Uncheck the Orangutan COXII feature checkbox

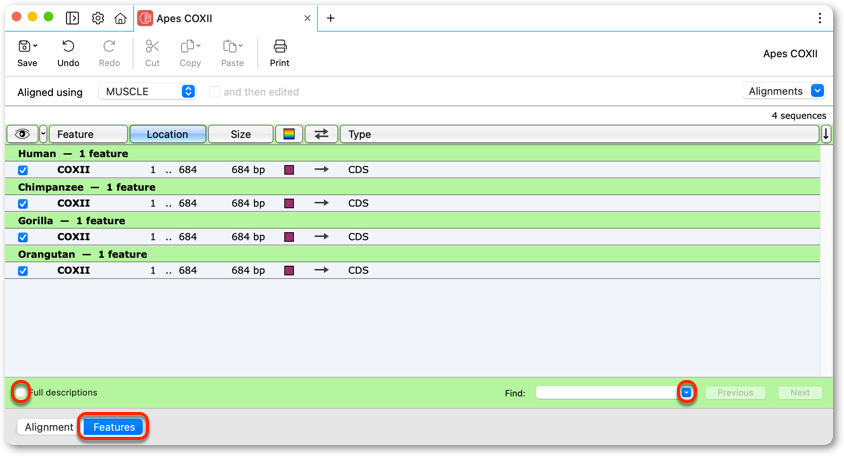click(23, 271)
